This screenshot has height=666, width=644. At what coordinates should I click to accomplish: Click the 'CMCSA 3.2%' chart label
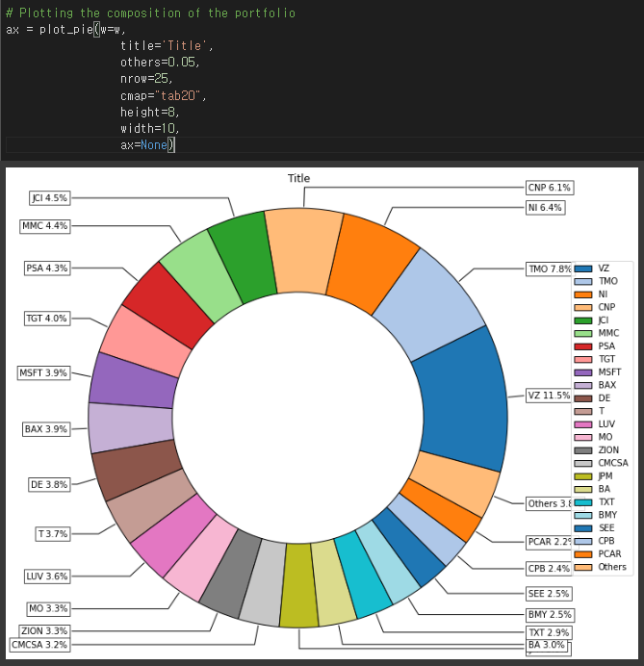click(39, 645)
